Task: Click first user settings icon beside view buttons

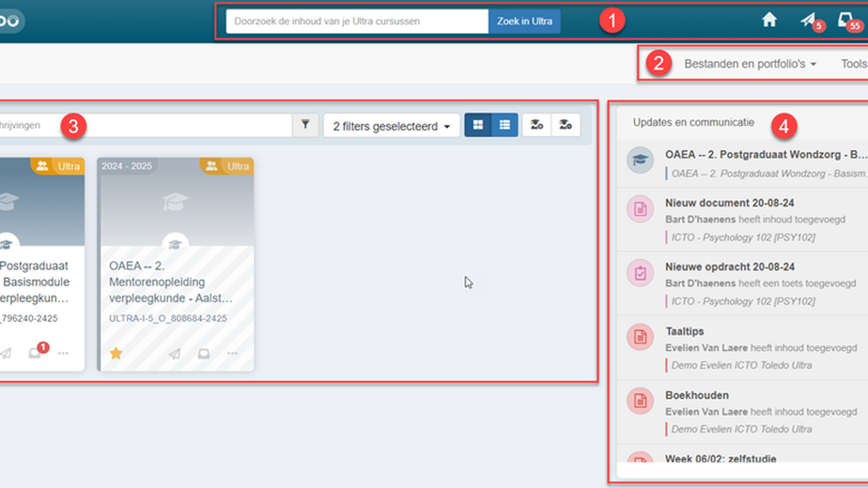Action: pyautogui.click(x=536, y=125)
